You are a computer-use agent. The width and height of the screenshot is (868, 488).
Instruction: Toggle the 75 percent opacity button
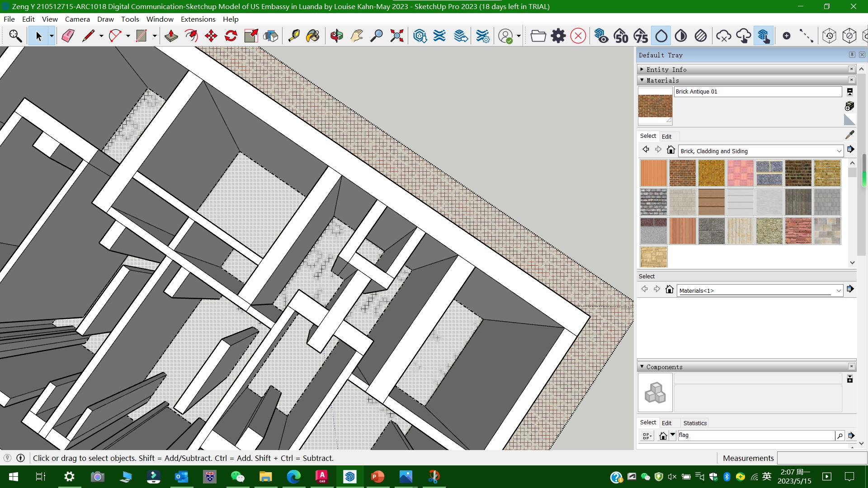coord(641,36)
